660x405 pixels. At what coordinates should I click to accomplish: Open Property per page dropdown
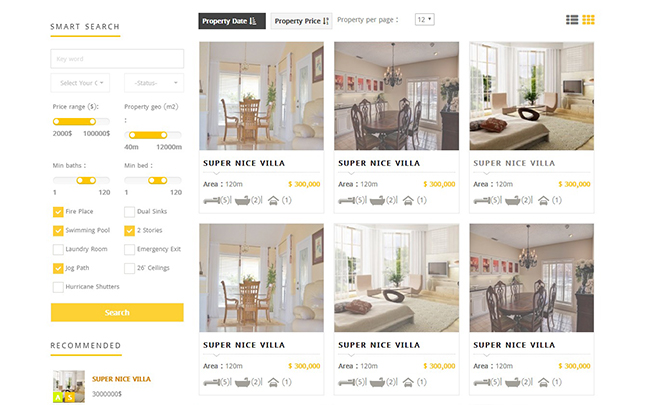coord(424,19)
